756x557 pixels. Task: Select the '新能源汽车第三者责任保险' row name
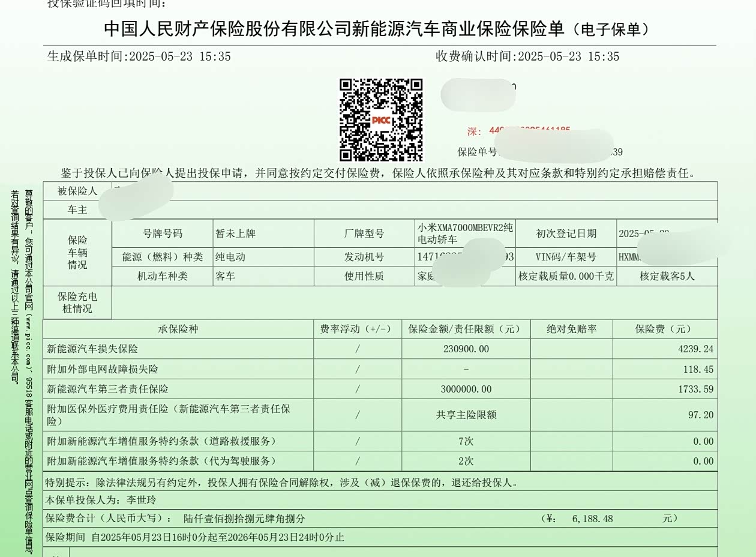[107, 389]
